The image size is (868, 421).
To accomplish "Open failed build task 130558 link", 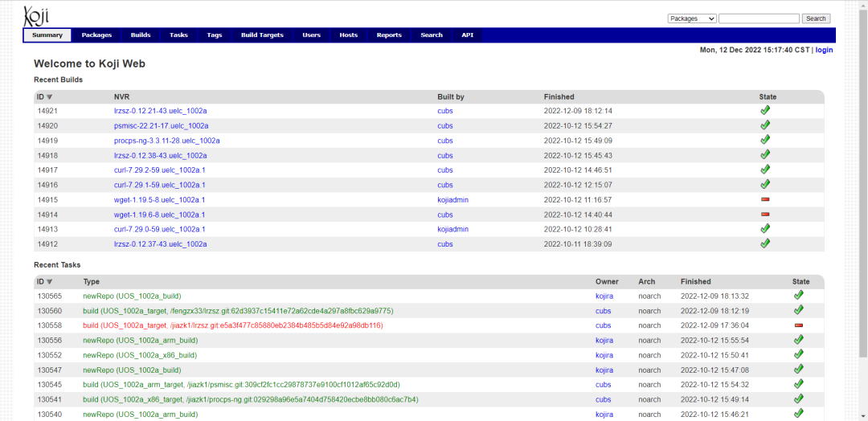I will (x=233, y=325).
